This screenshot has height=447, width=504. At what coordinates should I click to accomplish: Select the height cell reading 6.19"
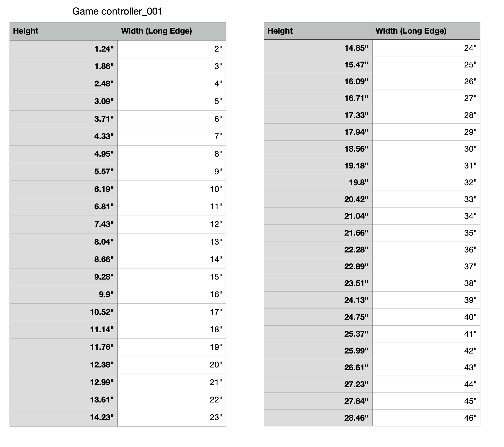(63, 189)
